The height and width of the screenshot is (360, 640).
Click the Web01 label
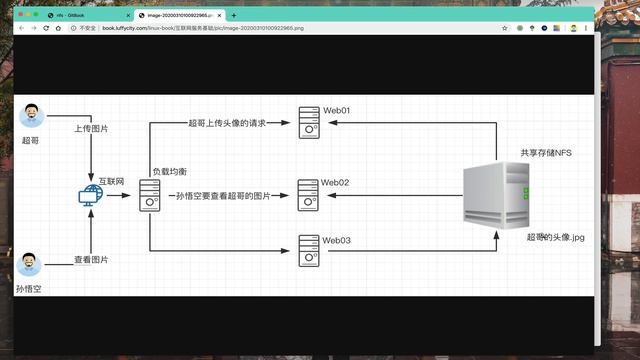337,111
